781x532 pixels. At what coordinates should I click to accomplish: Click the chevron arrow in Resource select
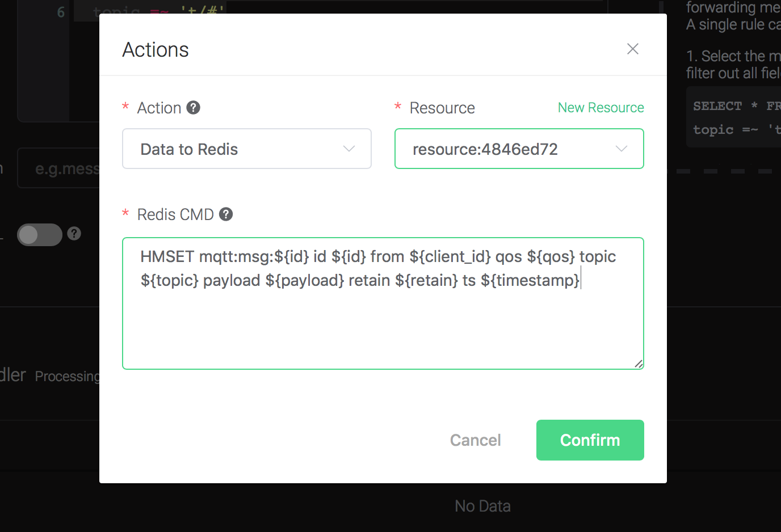point(622,149)
